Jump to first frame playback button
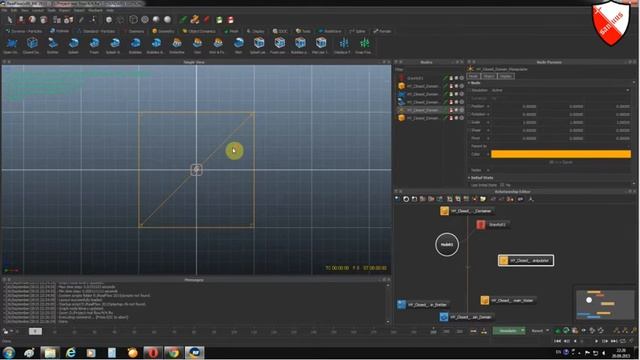 pyautogui.click(x=557, y=341)
